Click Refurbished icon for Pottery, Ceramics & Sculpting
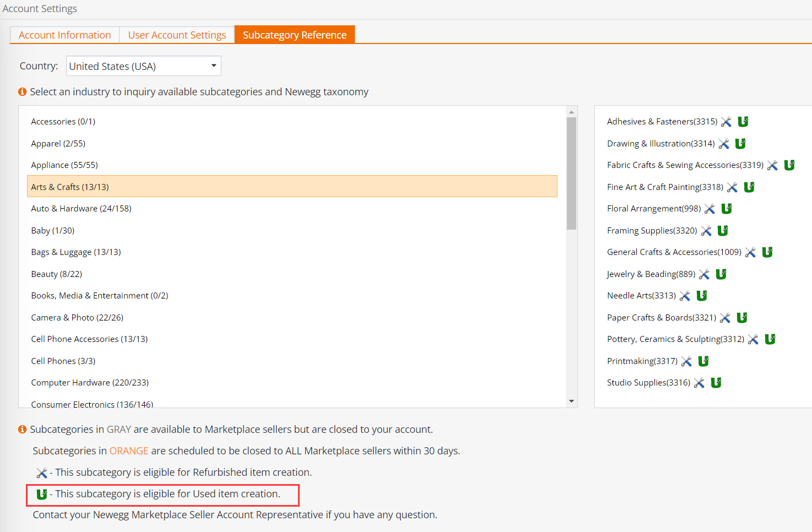This screenshot has width=812, height=532. pos(753,339)
